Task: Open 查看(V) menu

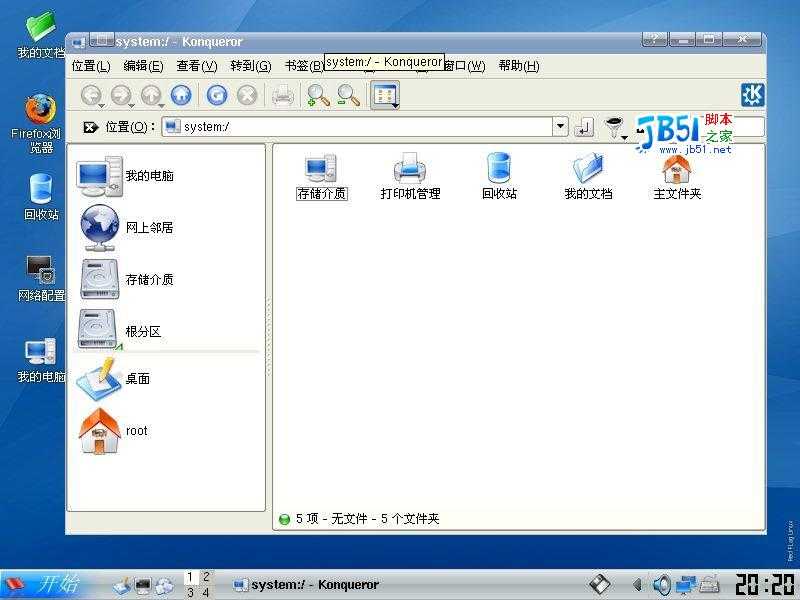Action: (196, 66)
